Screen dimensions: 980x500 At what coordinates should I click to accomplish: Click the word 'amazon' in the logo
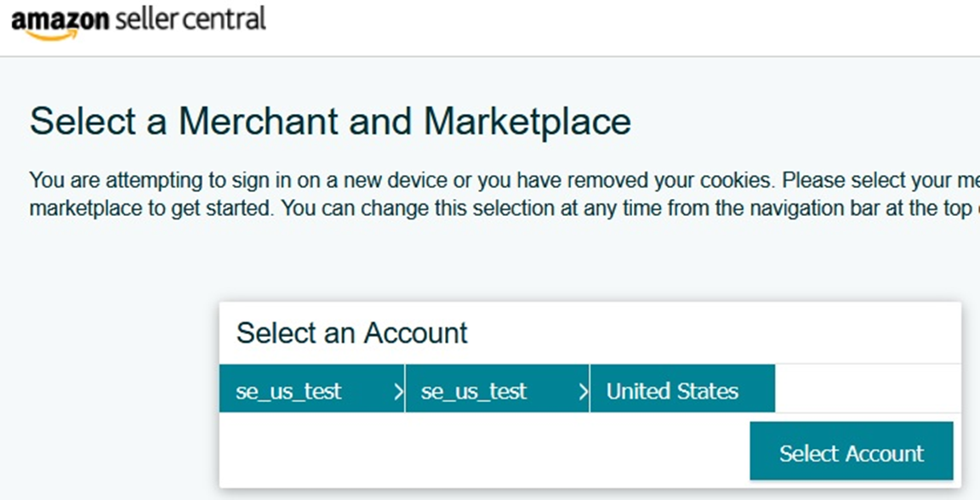[x=60, y=20]
